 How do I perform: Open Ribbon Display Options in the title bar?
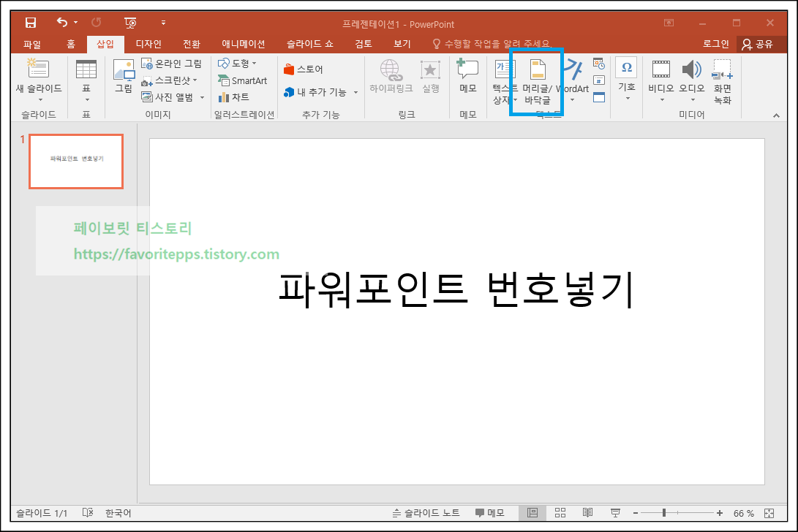click(x=669, y=23)
